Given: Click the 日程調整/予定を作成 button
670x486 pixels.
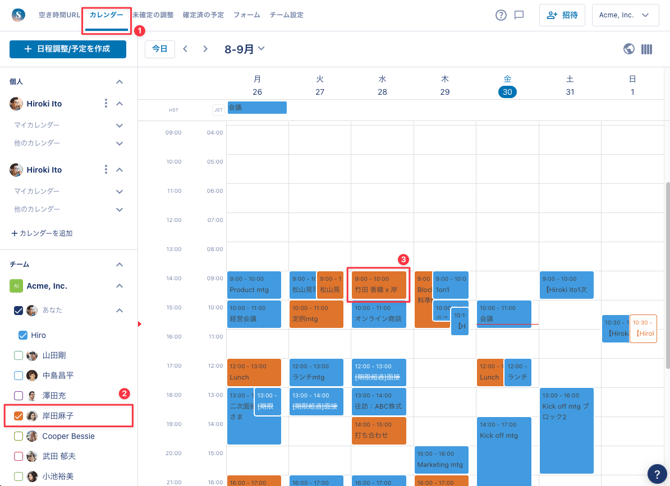Looking at the screenshot, I should click(x=68, y=49).
